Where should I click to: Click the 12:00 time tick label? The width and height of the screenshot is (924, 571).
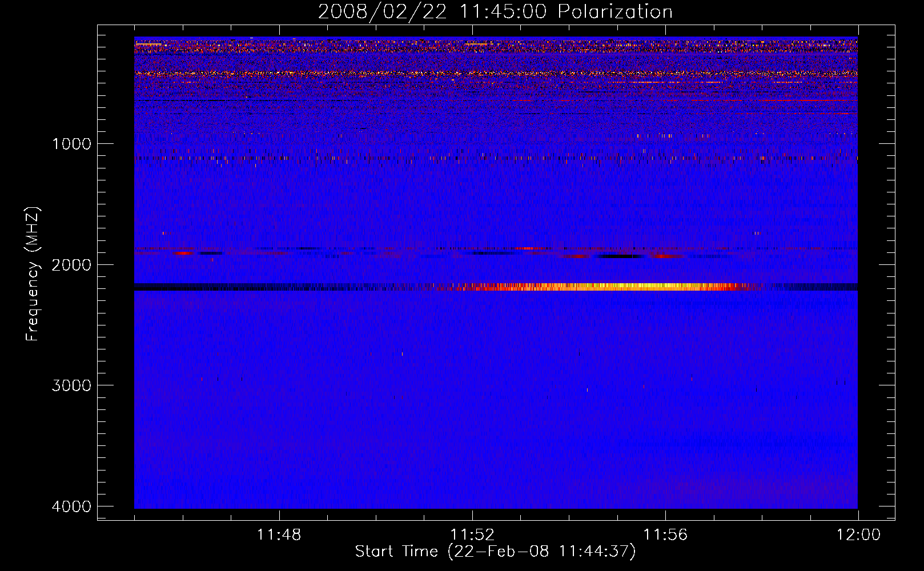pyautogui.click(x=858, y=535)
